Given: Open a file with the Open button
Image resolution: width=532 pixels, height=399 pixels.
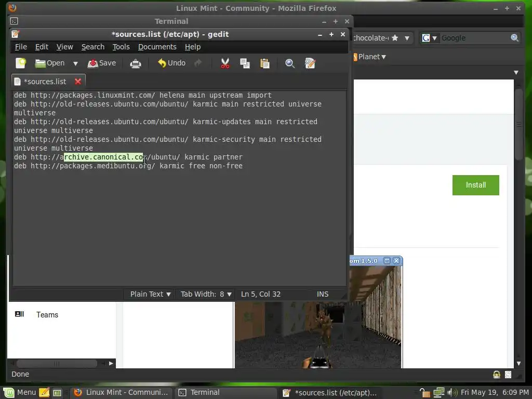Looking at the screenshot, I should (50, 63).
